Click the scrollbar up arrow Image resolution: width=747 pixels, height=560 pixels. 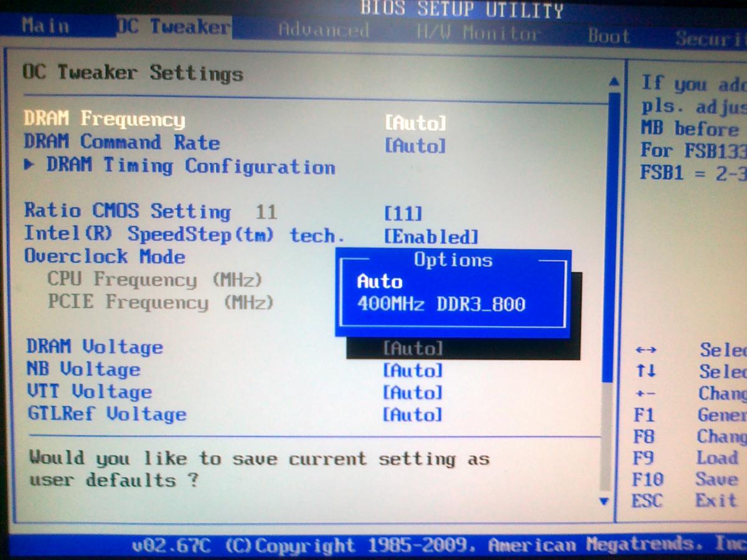tap(614, 82)
